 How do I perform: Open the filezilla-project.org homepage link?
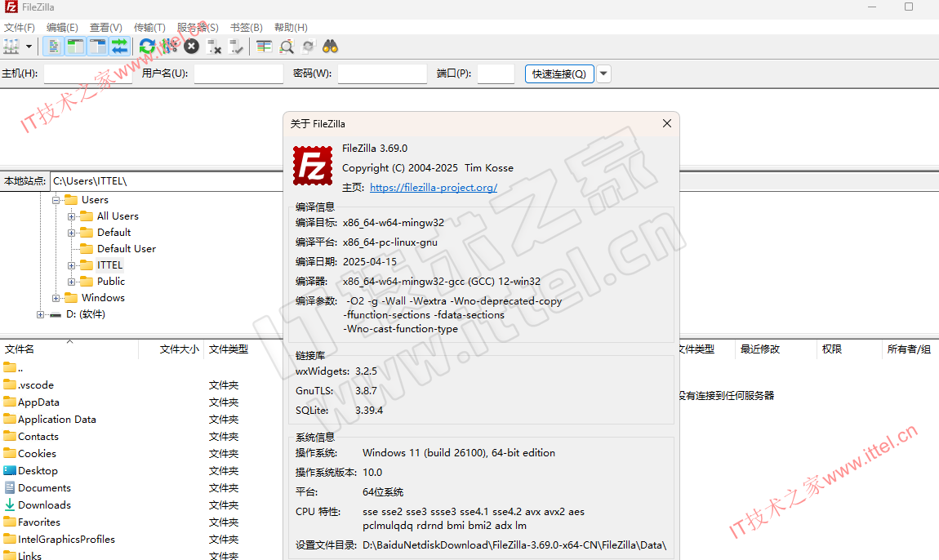coord(434,188)
